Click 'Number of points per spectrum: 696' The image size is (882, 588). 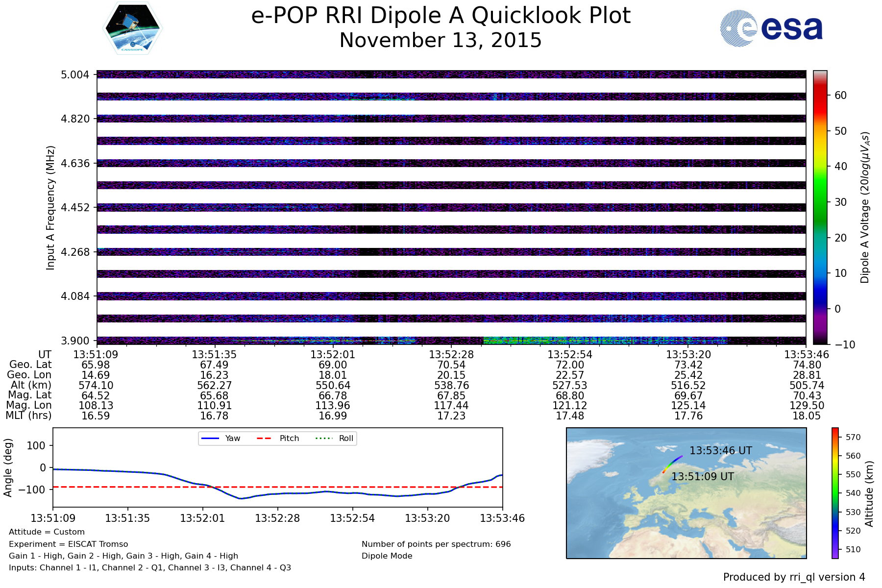coord(436,544)
